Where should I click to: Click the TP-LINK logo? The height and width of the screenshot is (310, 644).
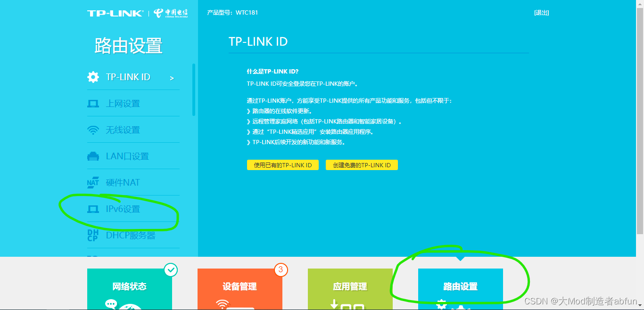click(115, 13)
